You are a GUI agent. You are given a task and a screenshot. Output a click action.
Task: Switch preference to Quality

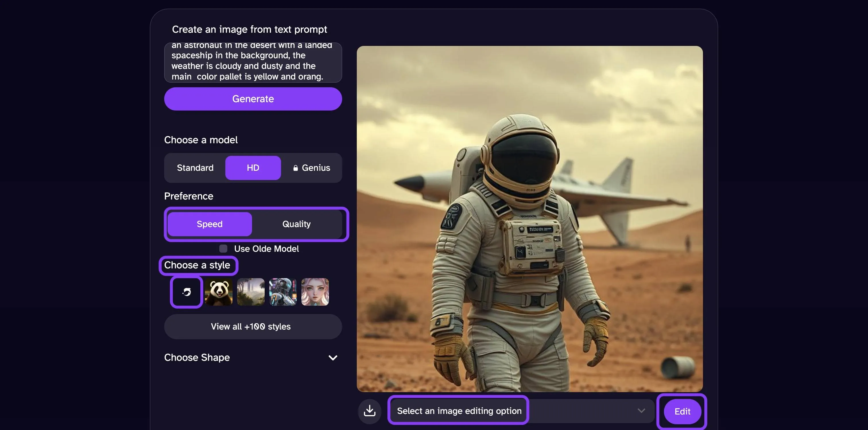(x=297, y=224)
